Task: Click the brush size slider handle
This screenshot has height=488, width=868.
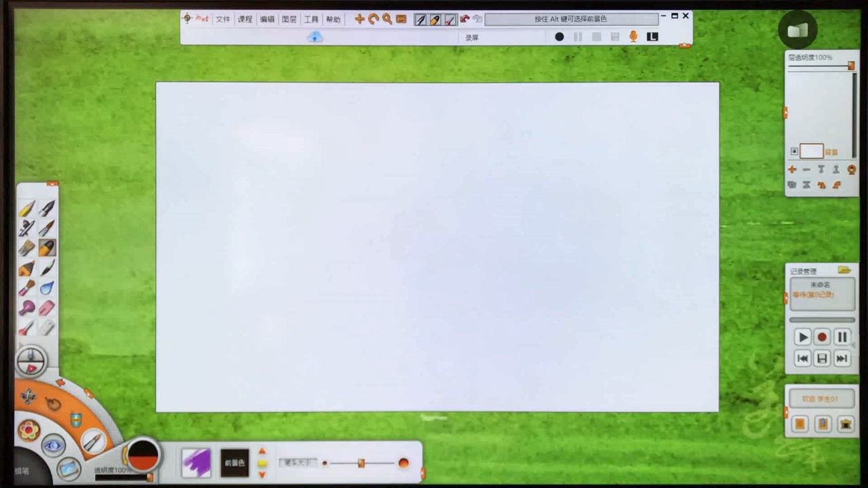Action: point(361,463)
